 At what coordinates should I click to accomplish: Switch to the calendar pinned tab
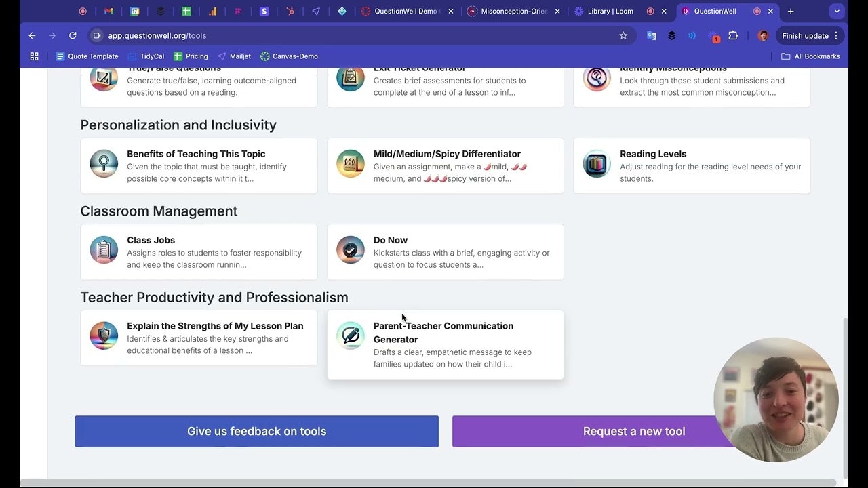134,12
